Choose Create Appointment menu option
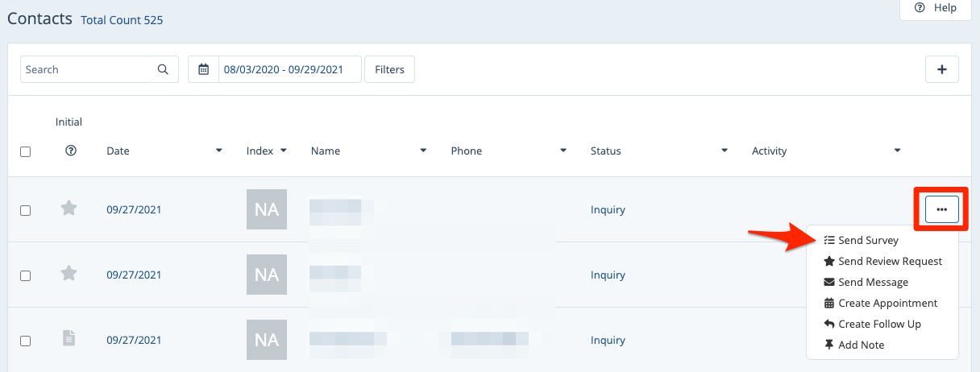980x372 pixels. click(x=887, y=303)
